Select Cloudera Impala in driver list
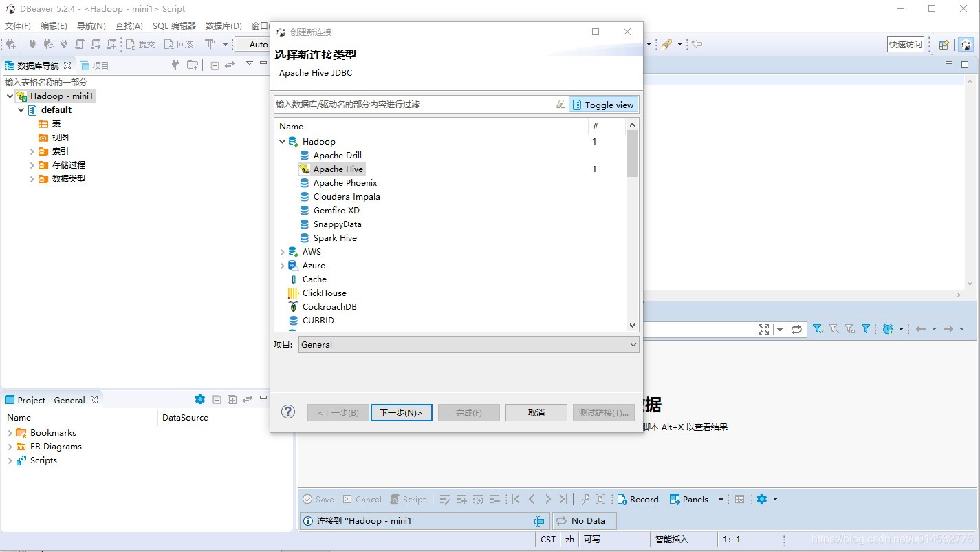 click(347, 196)
